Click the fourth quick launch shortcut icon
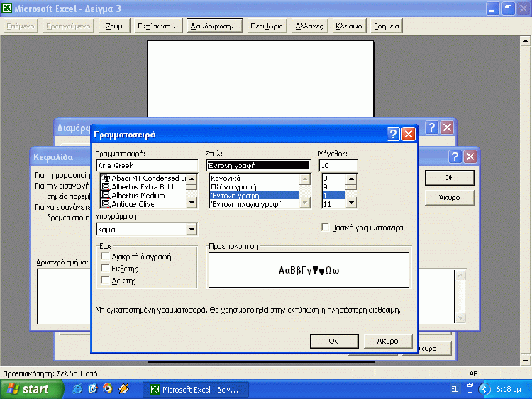 (123, 389)
